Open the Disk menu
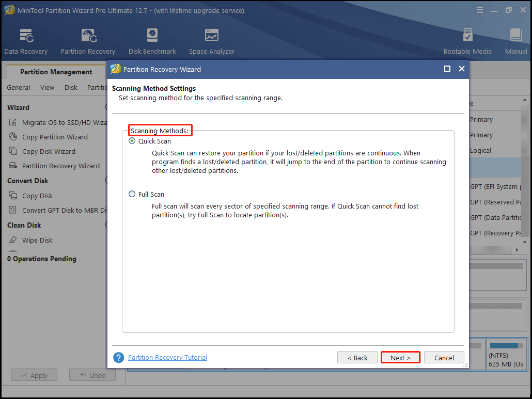The height and width of the screenshot is (399, 532). [x=71, y=87]
